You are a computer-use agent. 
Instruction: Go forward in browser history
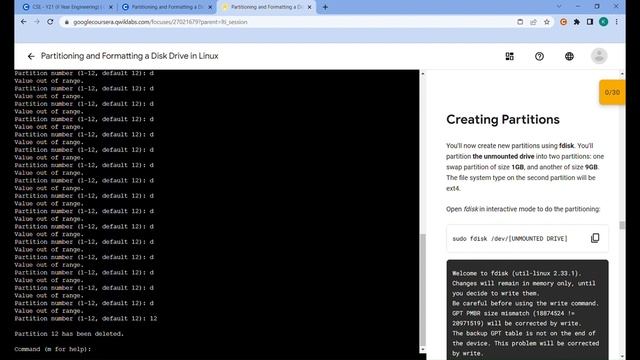(x=37, y=22)
